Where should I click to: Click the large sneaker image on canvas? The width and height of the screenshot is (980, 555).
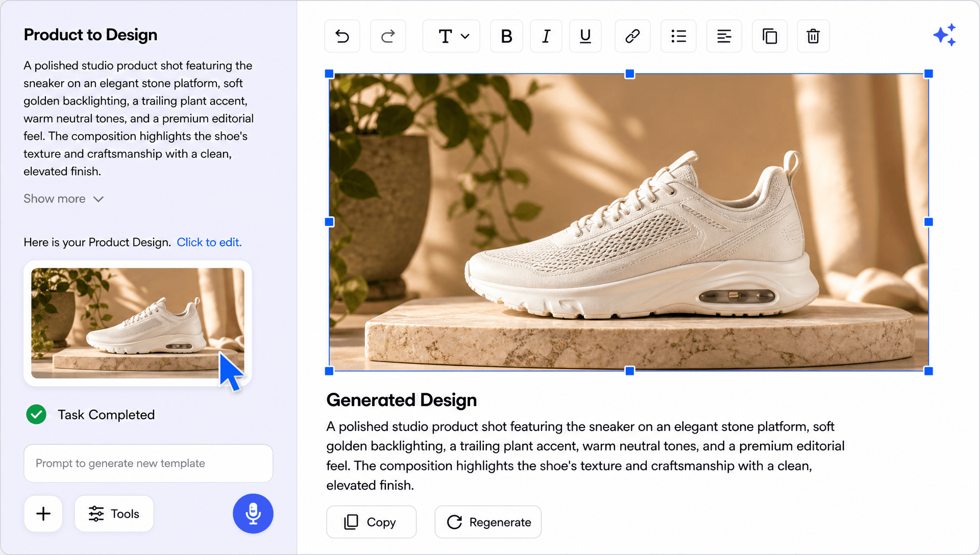click(x=629, y=222)
